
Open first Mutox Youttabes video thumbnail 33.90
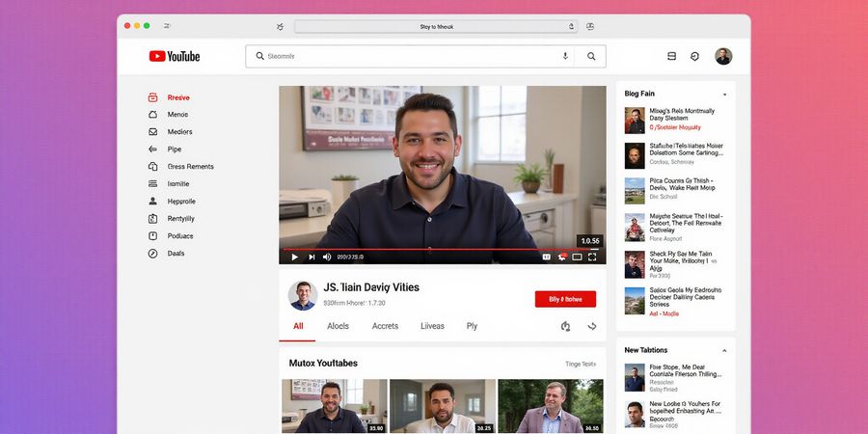tap(335, 406)
